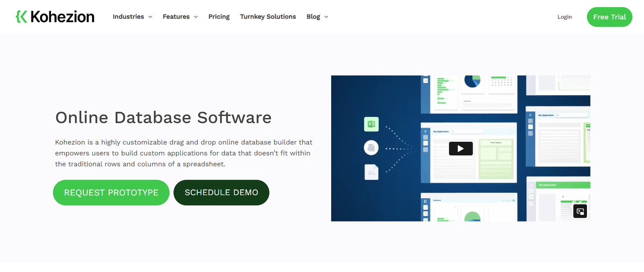Viewport: 644px width, 272px height.
Task: Click the document icon in video
Action: (x=371, y=148)
